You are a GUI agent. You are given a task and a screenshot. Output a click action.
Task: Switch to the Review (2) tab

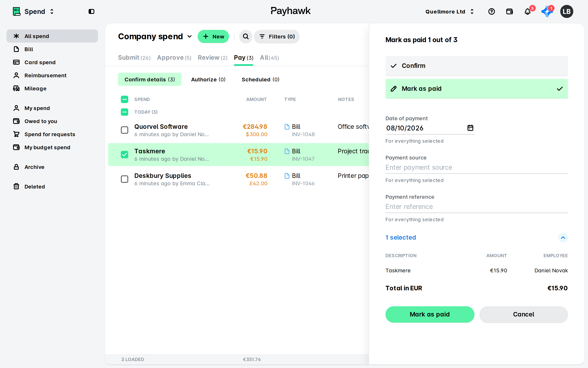213,58
